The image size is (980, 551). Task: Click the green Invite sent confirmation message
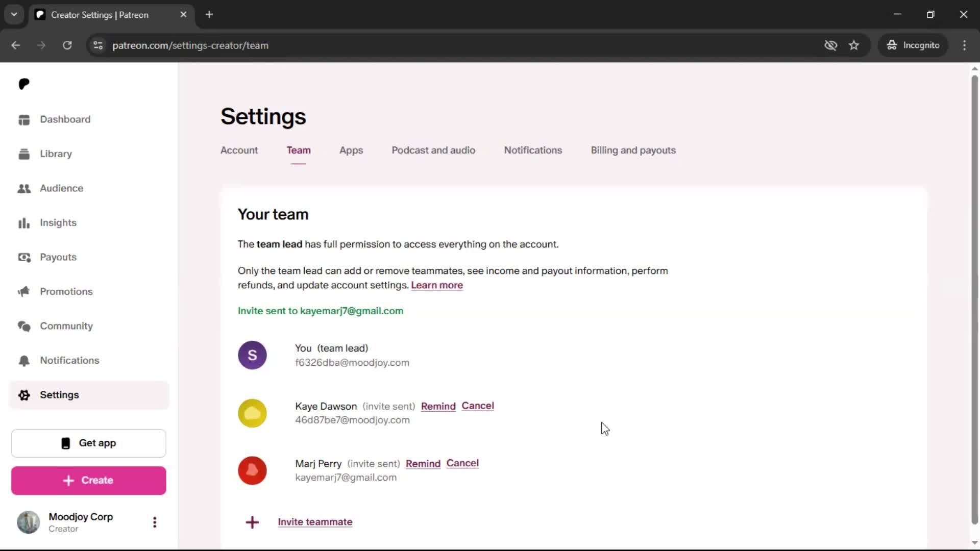pos(321,311)
